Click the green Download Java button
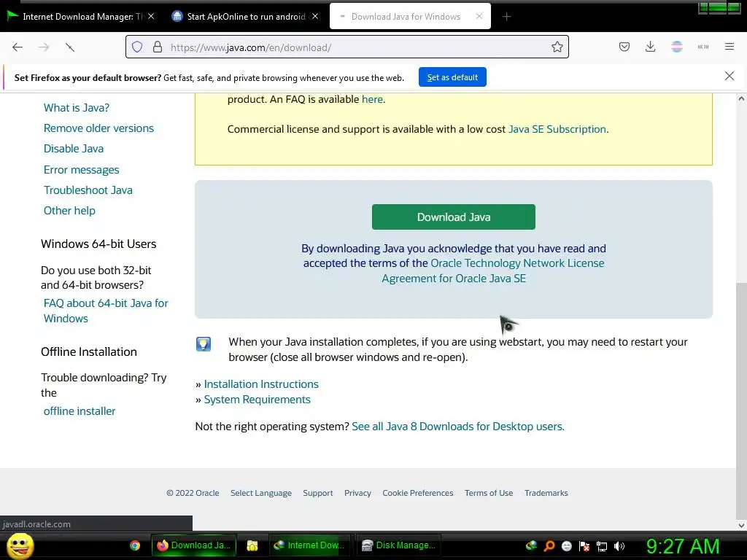This screenshot has height=560, width=747. [x=454, y=217]
